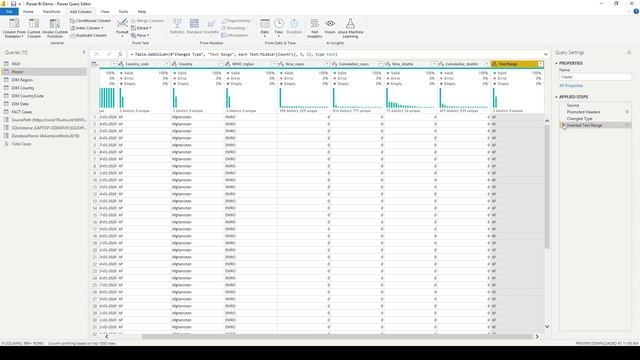The image size is (640, 360).
Task: Cancel the formula bar edit
Action: point(96,54)
